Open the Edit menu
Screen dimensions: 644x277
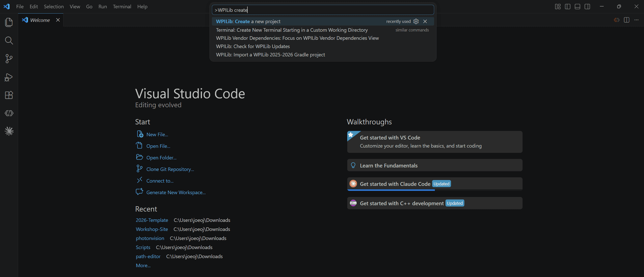click(x=34, y=6)
